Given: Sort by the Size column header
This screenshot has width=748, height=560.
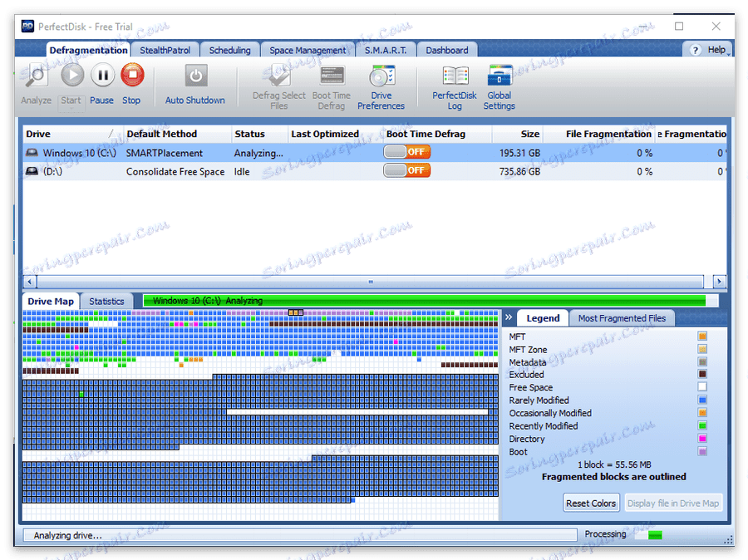Looking at the screenshot, I should tap(517, 134).
